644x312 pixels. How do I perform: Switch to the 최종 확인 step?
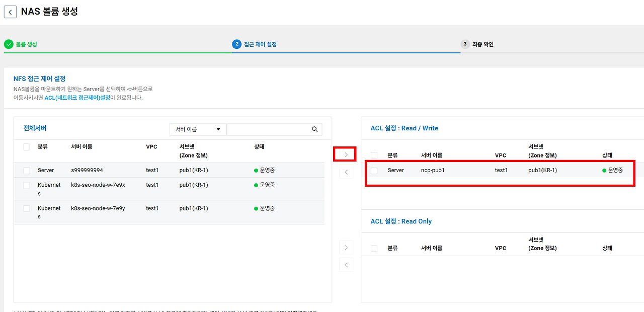[x=483, y=44]
